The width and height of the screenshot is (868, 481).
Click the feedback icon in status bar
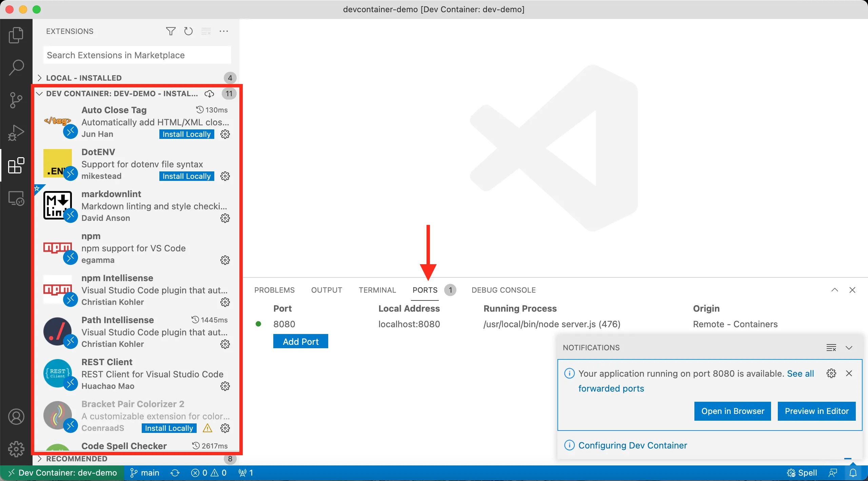pyautogui.click(x=833, y=473)
